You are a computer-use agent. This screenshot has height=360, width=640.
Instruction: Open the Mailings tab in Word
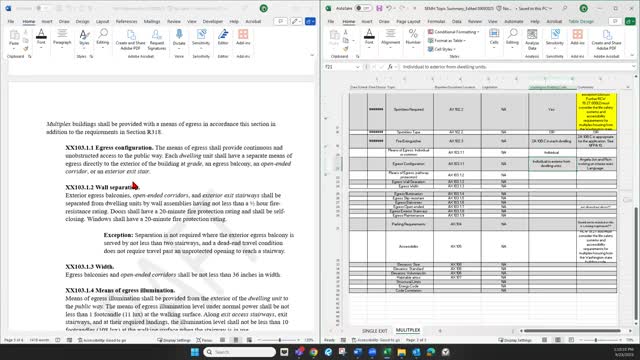tap(152, 21)
